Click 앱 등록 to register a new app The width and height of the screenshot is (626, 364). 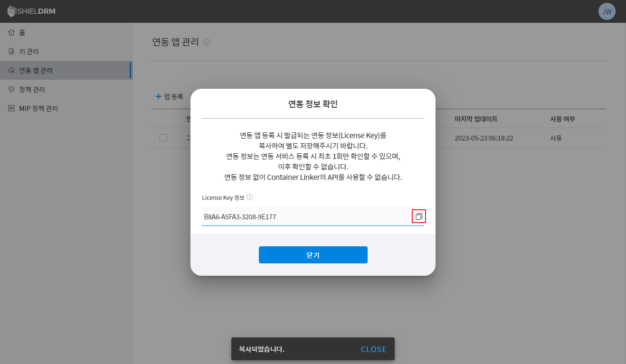170,96
